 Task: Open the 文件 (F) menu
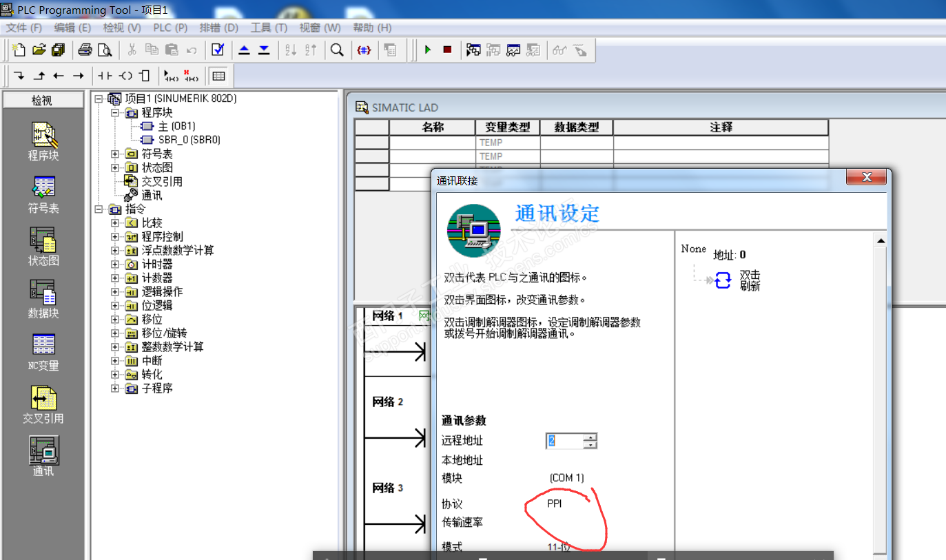tap(24, 28)
